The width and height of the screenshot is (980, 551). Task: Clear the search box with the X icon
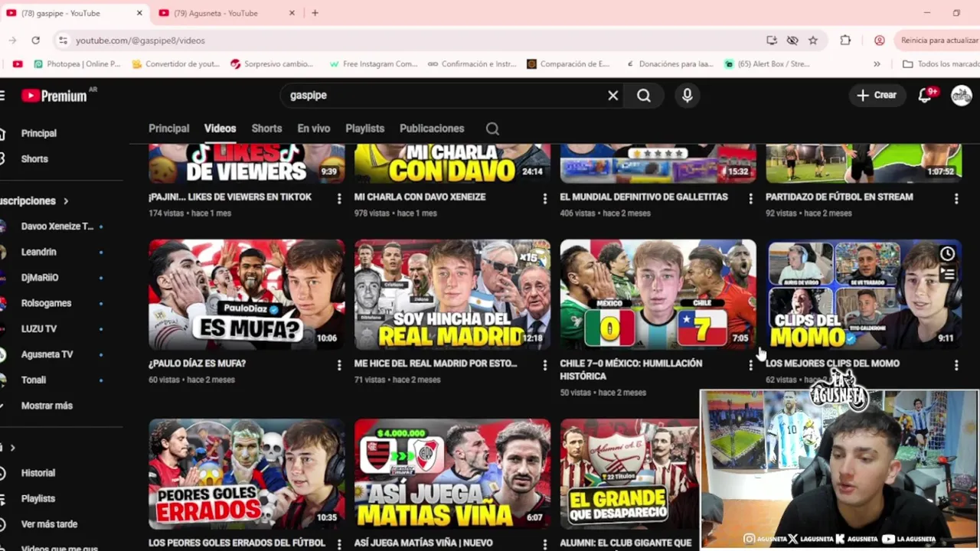click(612, 96)
